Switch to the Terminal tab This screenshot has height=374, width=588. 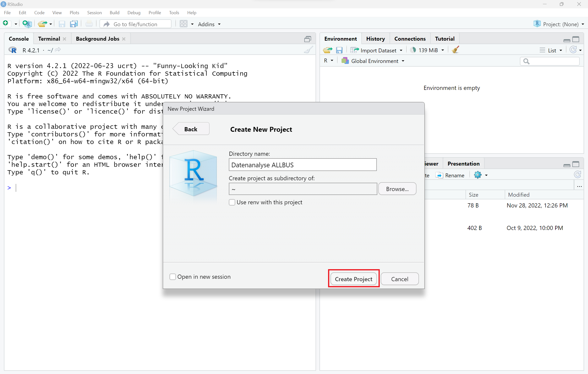pos(49,39)
